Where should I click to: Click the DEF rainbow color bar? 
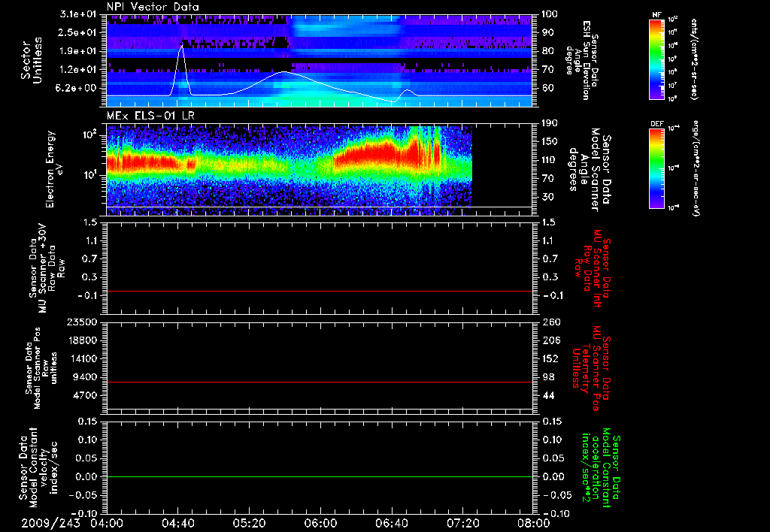pos(656,168)
